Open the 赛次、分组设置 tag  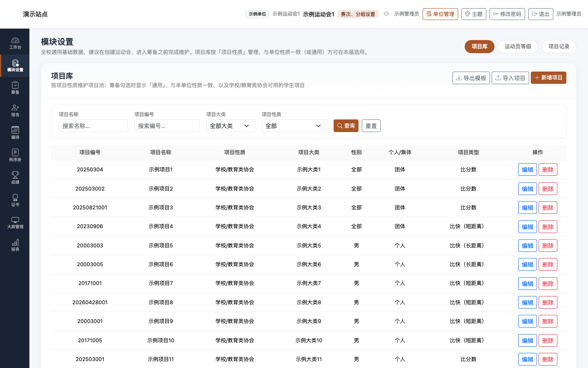[x=358, y=14]
